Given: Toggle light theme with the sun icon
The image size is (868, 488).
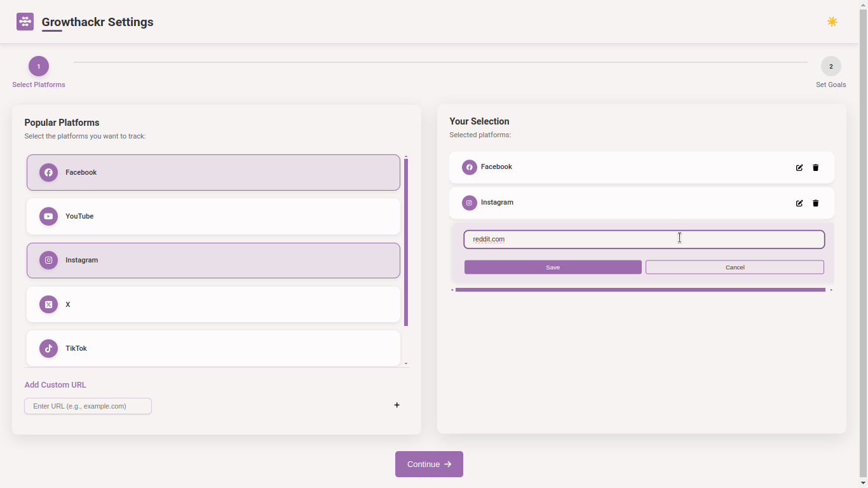Looking at the screenshot, I should point(832,21).
